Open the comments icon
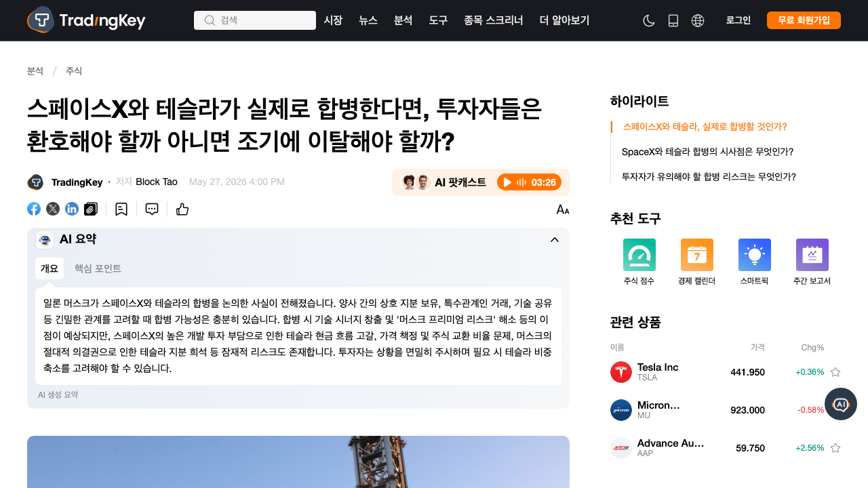The width and height of the screenshot is (868, 488). point(152,209)
